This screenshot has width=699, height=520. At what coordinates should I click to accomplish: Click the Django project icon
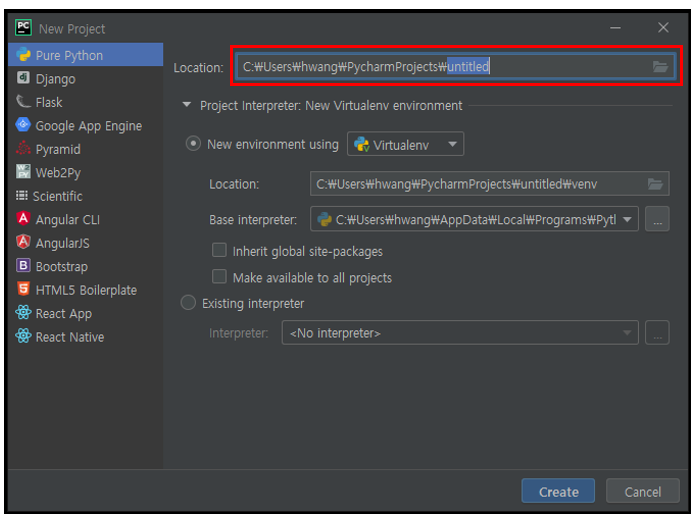pyautogui.click(x=23, y=78)
